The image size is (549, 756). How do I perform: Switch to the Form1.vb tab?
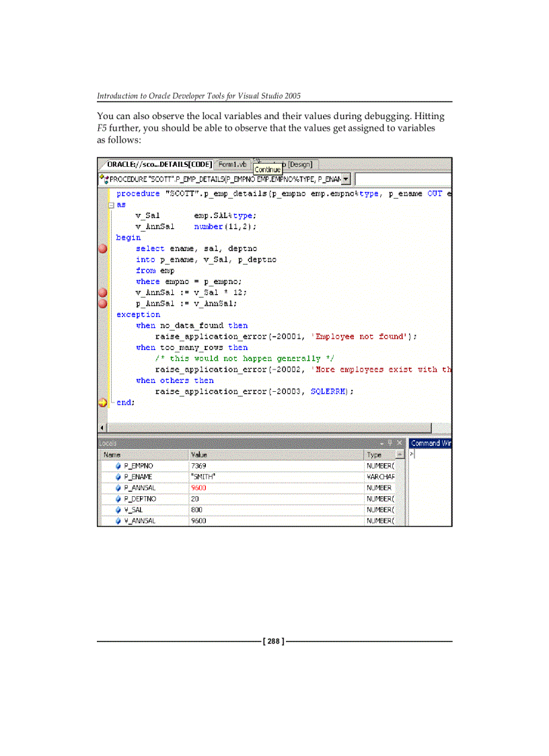click(231, 164)
